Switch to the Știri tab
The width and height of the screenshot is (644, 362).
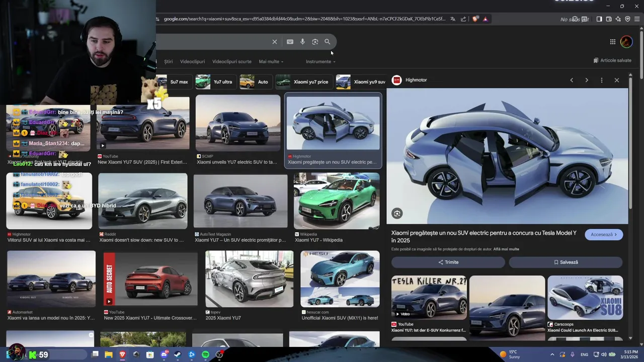point(169,61)
